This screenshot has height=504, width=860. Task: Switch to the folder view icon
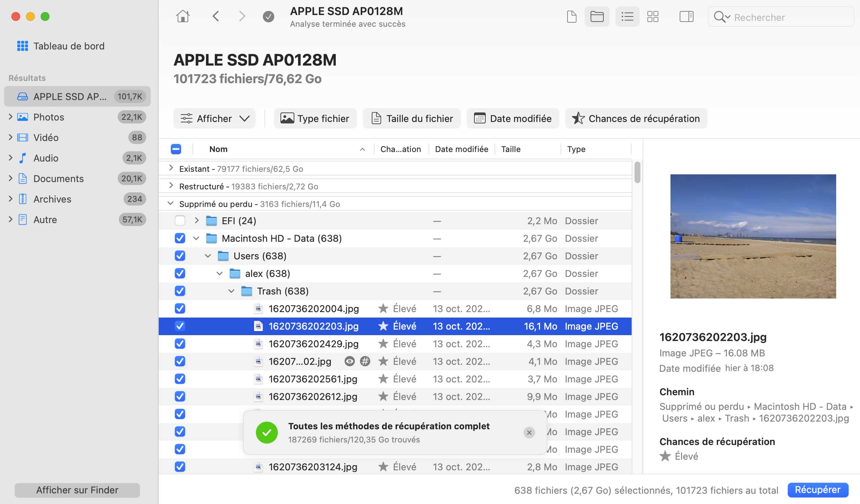597,16
